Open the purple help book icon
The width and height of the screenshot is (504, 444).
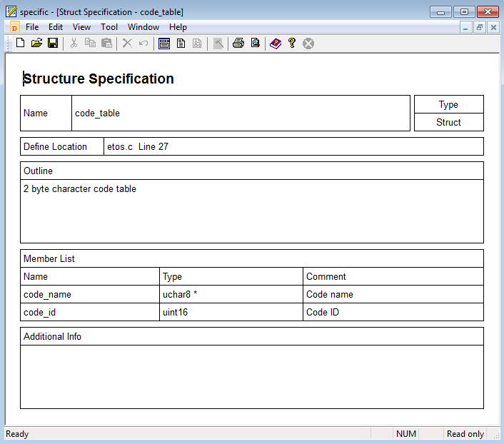(276, 43)
